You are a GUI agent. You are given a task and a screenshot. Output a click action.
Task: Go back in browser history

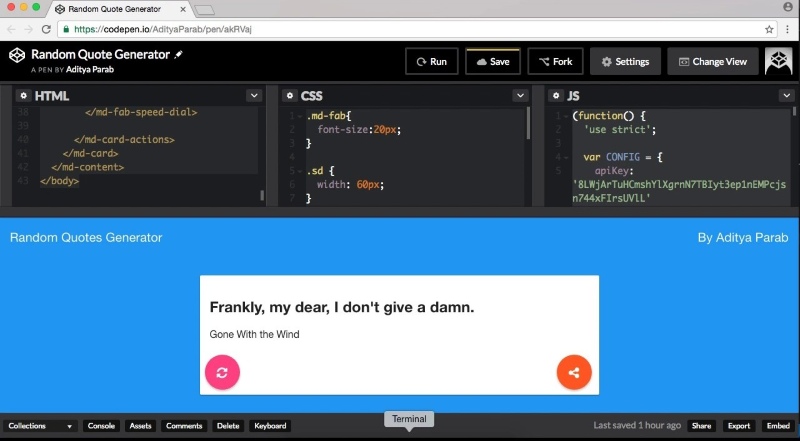pos(11,29)
